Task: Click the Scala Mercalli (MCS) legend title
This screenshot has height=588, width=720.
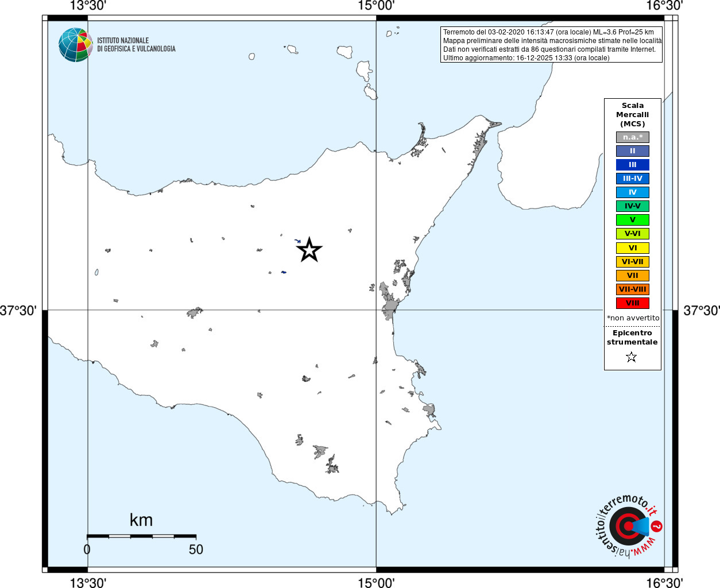Action: pos(633,114)
